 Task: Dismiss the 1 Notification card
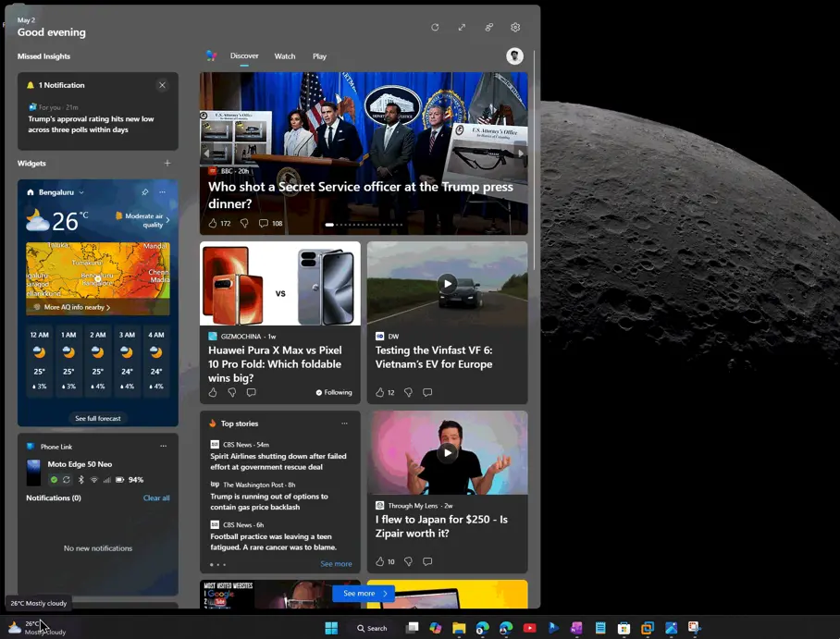[162, 85]
